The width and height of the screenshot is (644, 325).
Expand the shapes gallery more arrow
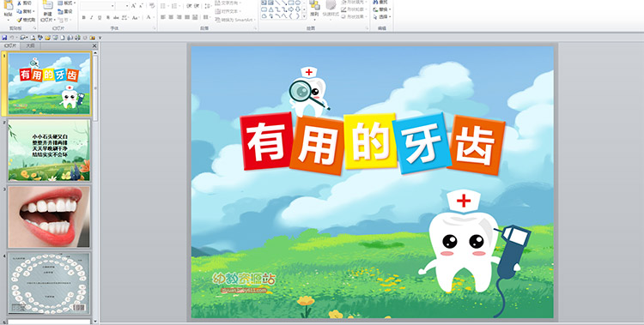[304, 16]
